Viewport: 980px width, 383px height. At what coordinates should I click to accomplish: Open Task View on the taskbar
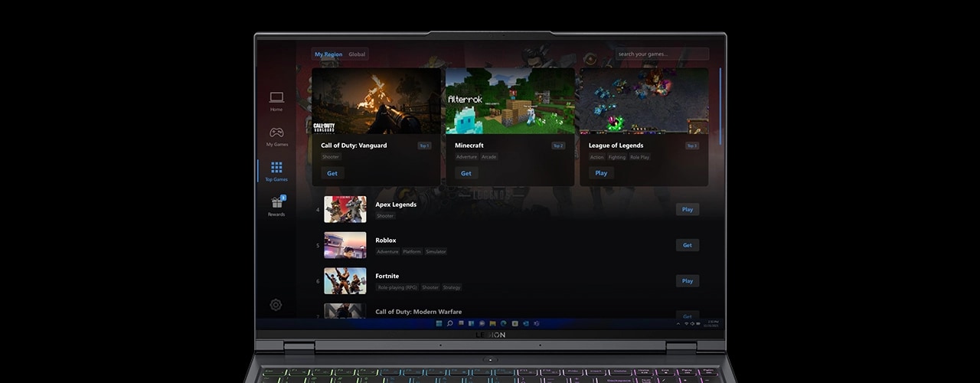click(461, 323)
